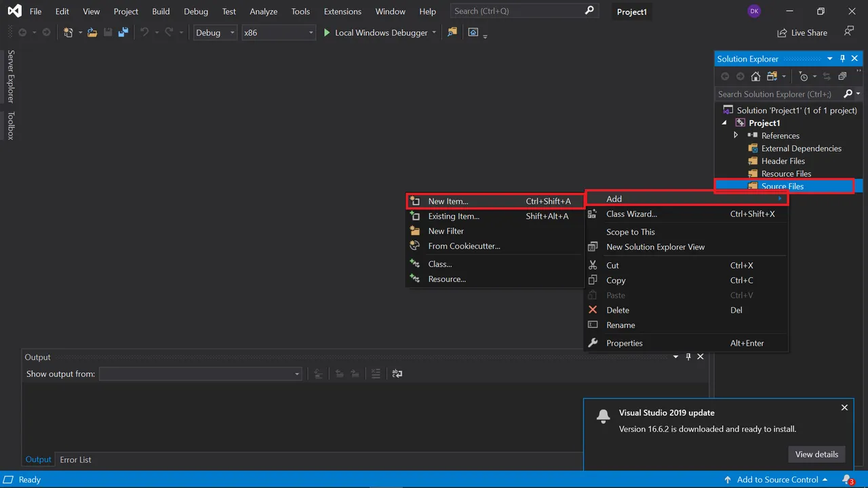The image size is (868, 488).
Task: Open the Show output from dropdown
Action: pyautogui.click(x=200, y=374)
